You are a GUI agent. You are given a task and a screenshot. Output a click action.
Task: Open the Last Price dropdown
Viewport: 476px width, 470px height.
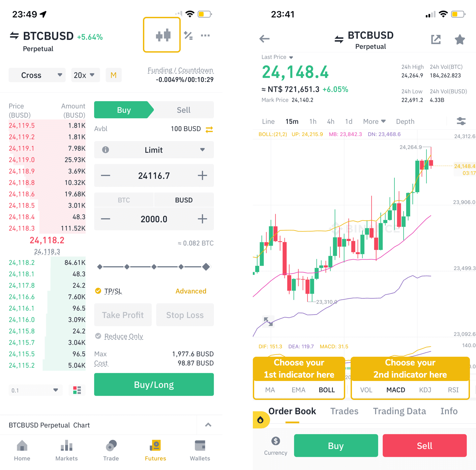[x=277, y=57]
